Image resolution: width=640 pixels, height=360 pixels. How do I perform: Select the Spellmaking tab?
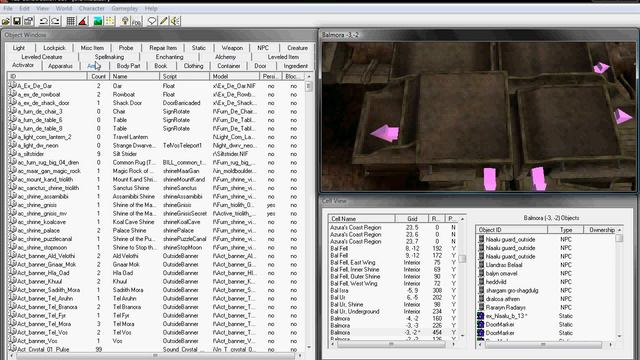[x=109, y=57]
